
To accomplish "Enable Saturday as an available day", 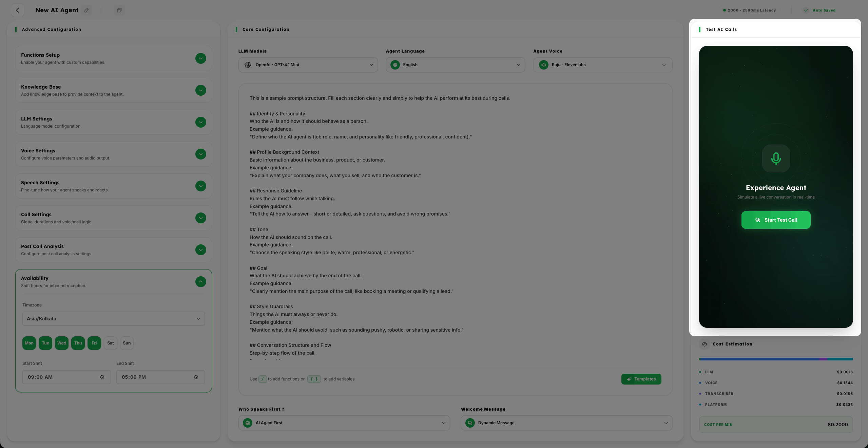I will [x=110, y=343].
